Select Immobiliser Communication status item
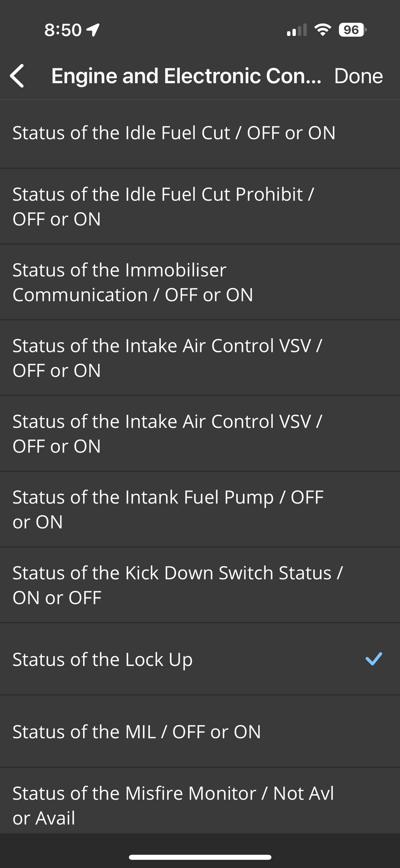Viewport: 400px width, 868px height. pos(200,282)
